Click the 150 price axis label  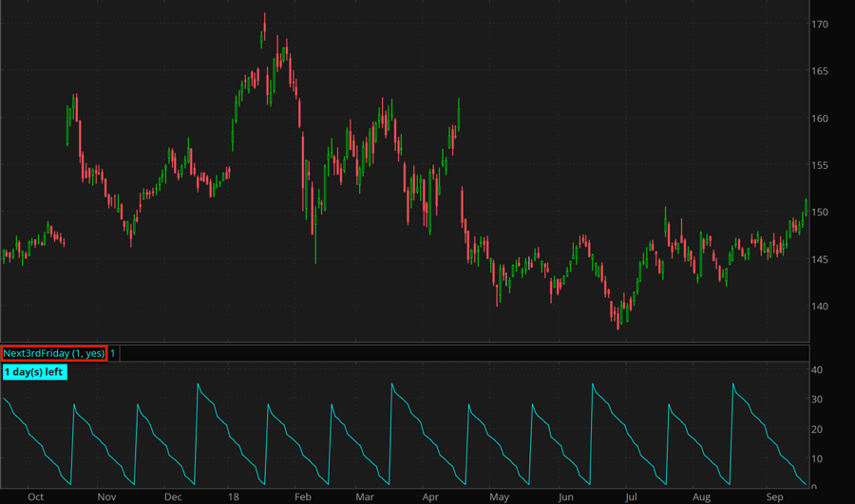pos(821,213)
